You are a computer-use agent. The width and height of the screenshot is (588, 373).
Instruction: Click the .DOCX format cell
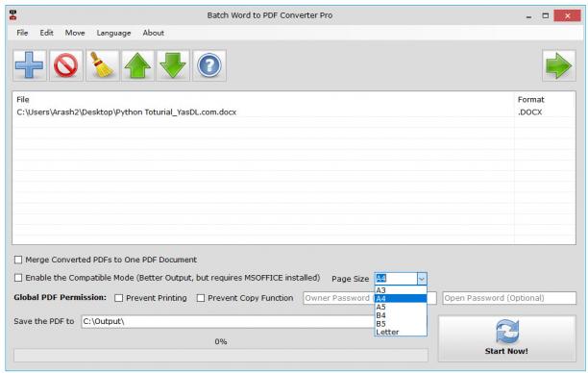coord(529,112)
